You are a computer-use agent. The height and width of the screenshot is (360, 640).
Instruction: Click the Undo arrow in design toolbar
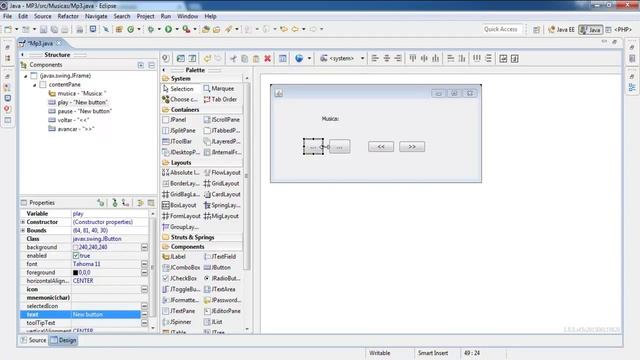[x=207, y=58]
